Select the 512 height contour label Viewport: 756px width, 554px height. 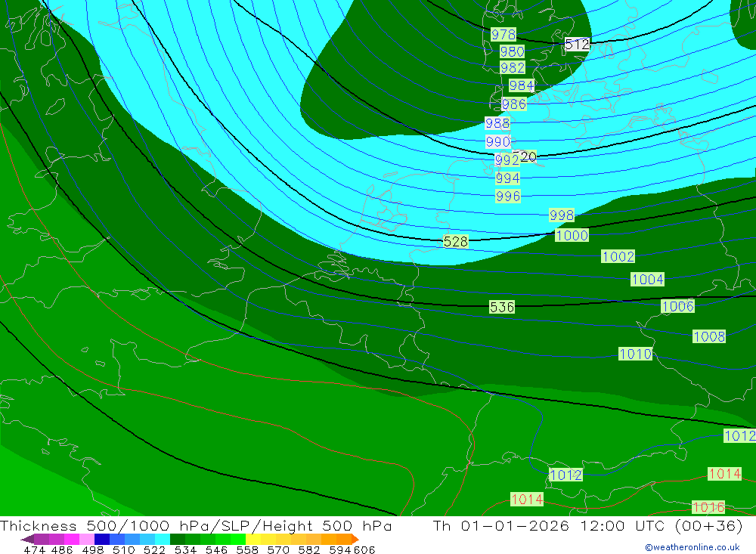point(577,45)
